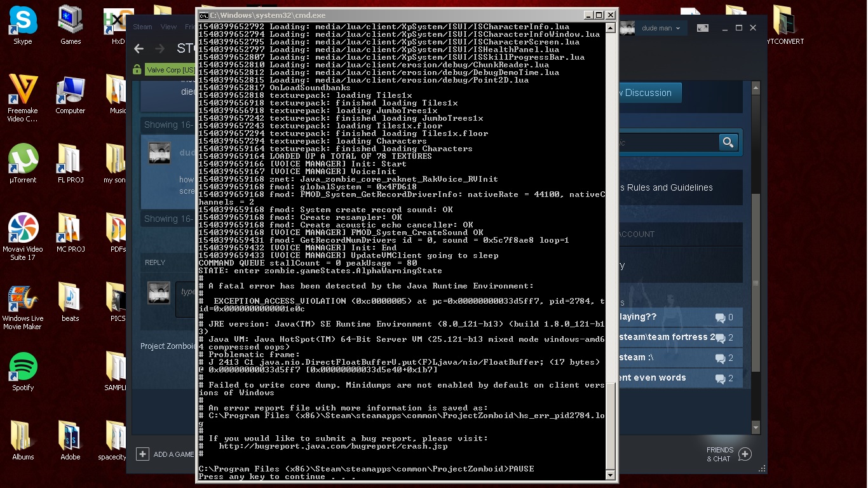Viewport: 868px width, 488px height.
Task: Open the View menu in Steam
Action: pos(168,27)
